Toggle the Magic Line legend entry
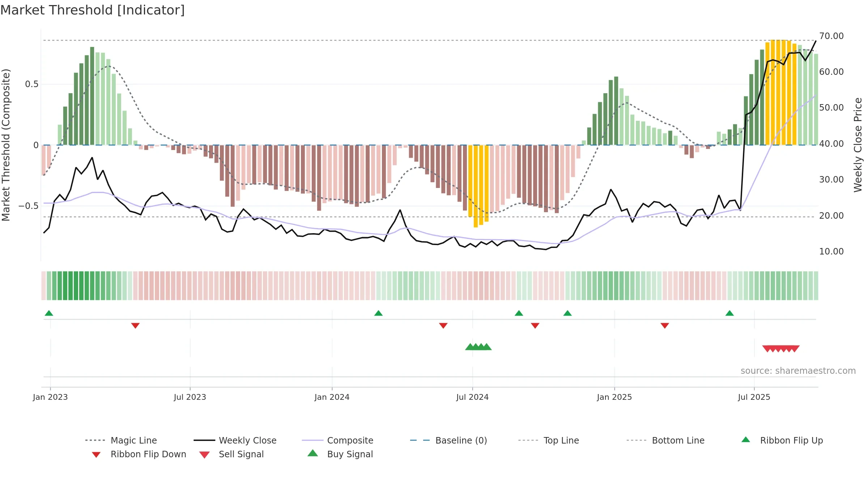The width and height of the screenshot is (868, 488). (121, 440)
